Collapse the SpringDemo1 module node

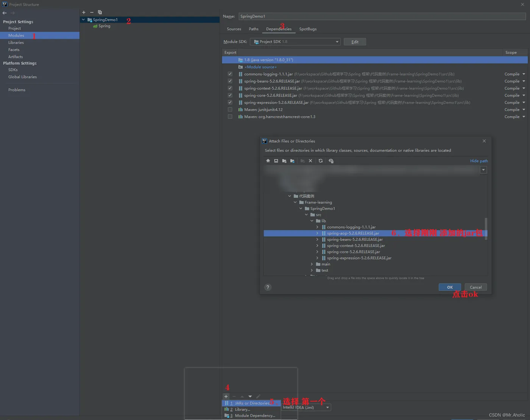point(83,20)
